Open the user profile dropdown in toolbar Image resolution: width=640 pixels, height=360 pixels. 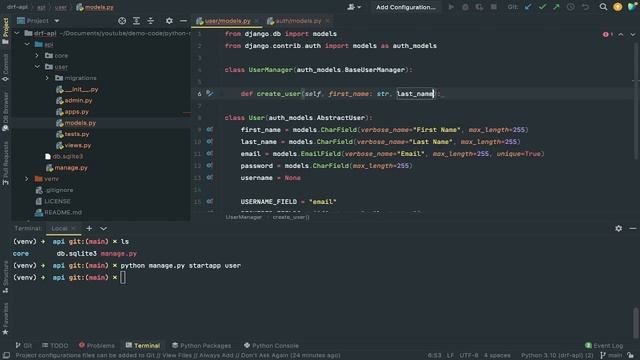[x=354, y=7]
